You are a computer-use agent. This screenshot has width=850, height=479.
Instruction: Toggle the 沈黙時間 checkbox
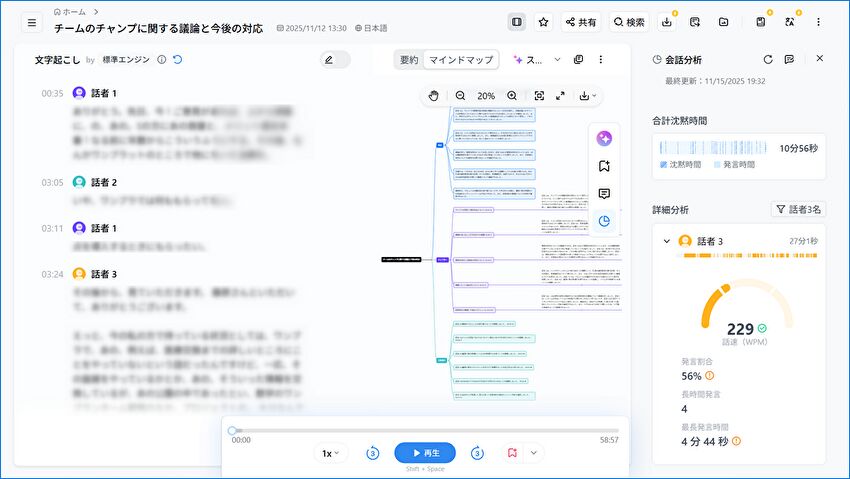pyautogui.click(x=664, y=164)
